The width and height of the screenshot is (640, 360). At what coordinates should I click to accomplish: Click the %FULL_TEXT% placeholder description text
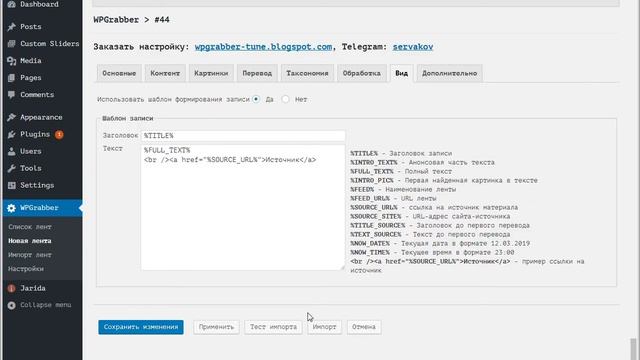coord(401,171)
